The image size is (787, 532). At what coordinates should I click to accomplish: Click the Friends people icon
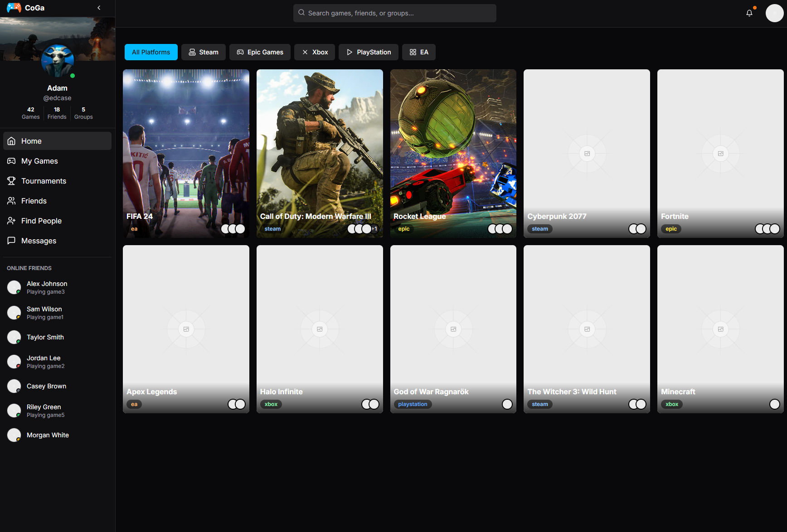click(12, 201)
